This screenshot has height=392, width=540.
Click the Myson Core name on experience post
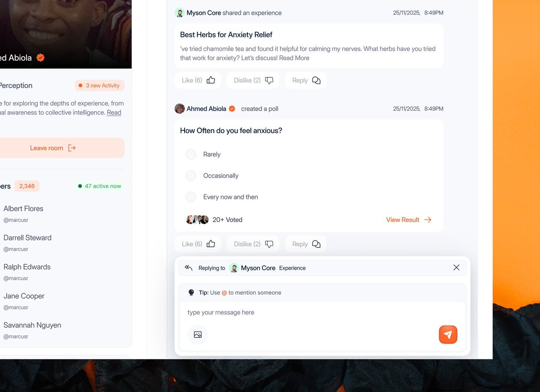coord(204,13)
